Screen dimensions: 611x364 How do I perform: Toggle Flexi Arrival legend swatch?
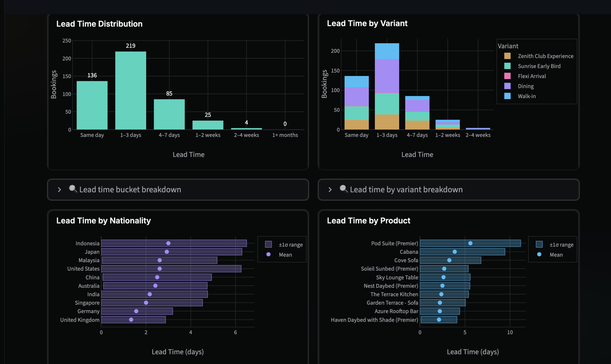tap(507, 76)
